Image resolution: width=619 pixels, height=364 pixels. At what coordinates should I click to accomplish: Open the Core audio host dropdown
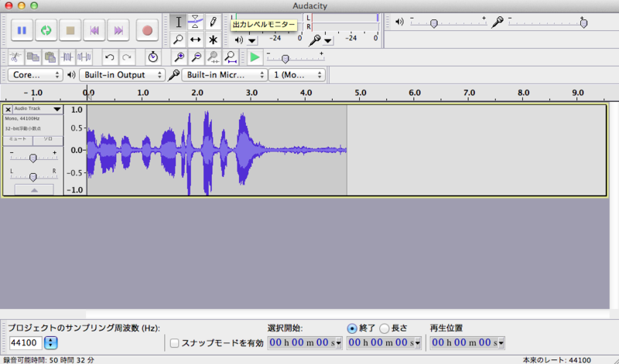(36, 75)
